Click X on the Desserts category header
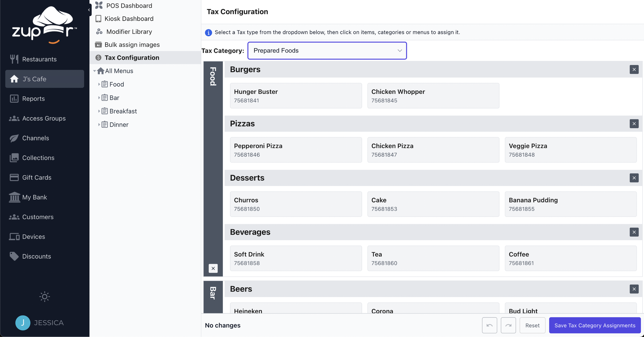Viewport: 644px width, 337px height. (x=634, y=178)
